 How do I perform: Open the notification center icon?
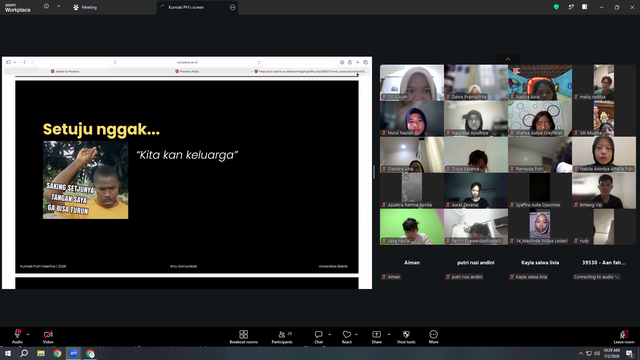(x=629, y=353)
